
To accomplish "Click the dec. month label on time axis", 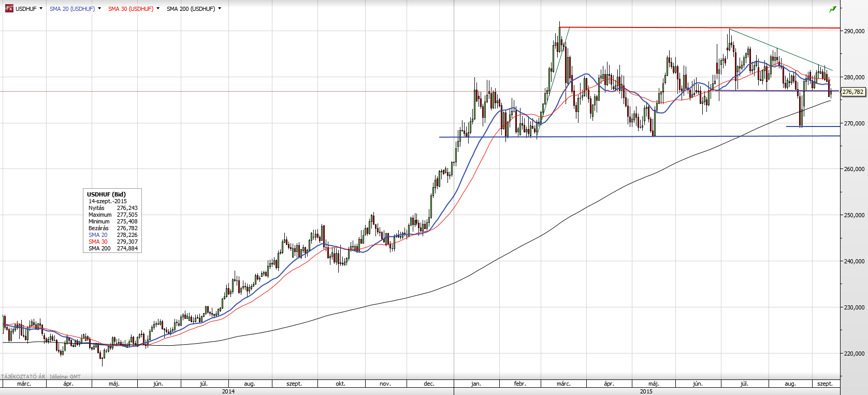I will pos(429,384).
